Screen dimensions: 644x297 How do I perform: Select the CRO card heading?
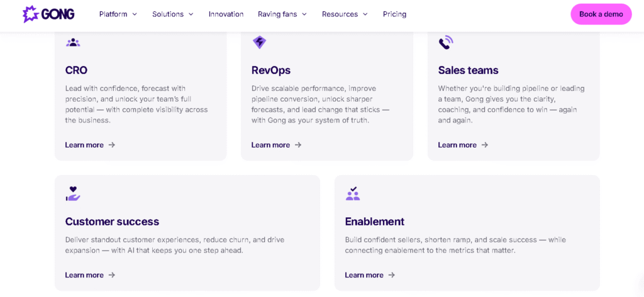76,70
